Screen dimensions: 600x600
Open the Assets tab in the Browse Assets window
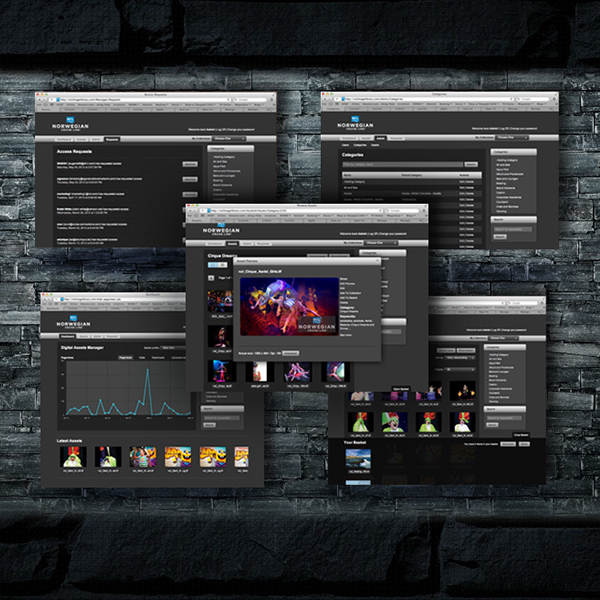232,243
